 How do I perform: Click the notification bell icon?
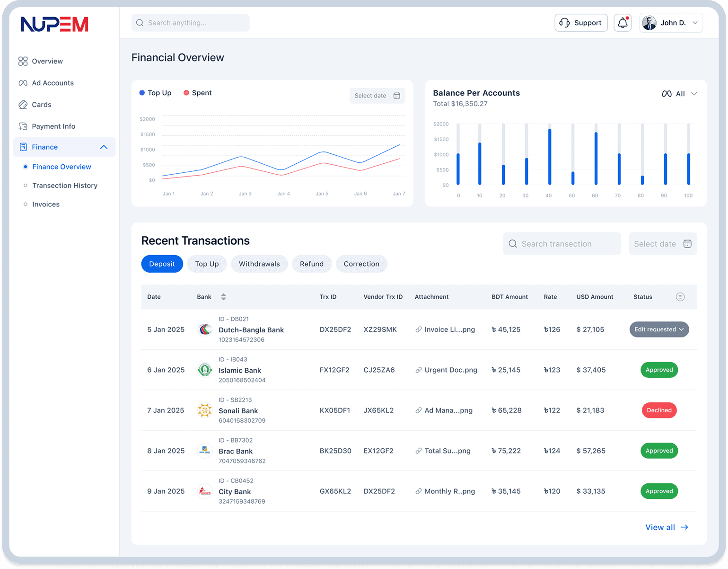click(623, 23)
